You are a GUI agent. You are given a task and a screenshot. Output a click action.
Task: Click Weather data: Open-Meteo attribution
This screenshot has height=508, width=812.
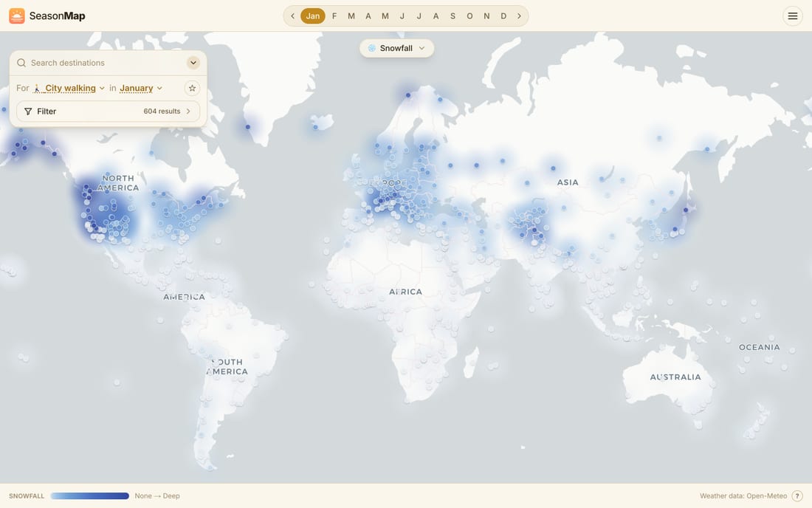[743, 495]
